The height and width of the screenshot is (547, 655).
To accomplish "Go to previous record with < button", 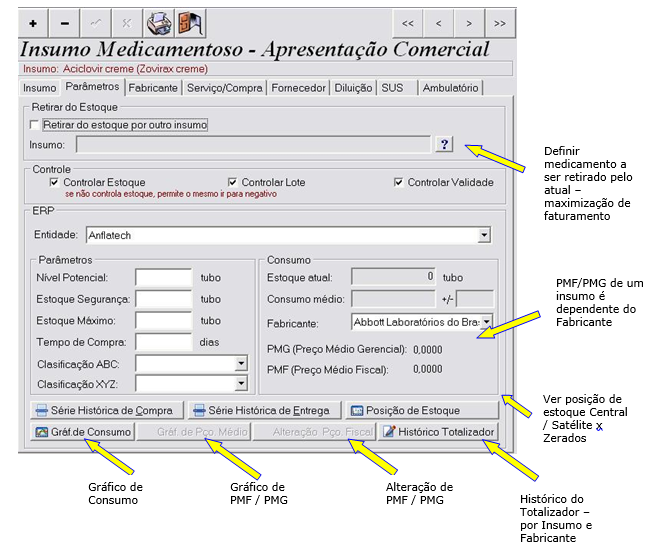I will (x=439, y=23).
